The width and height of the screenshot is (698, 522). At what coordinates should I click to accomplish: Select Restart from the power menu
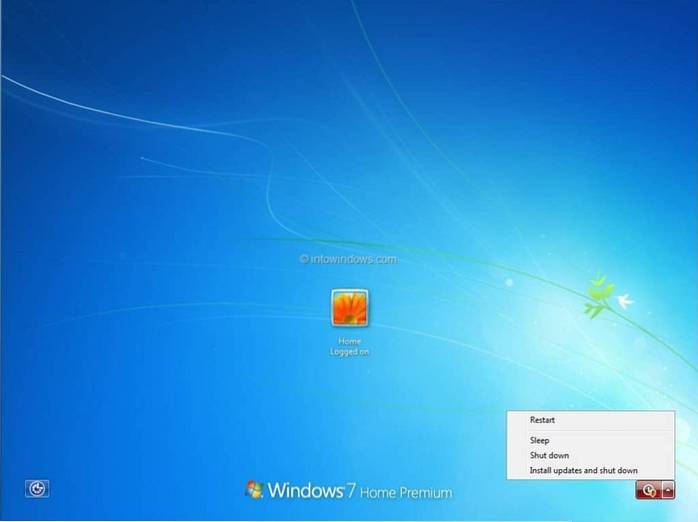[542, 420]
